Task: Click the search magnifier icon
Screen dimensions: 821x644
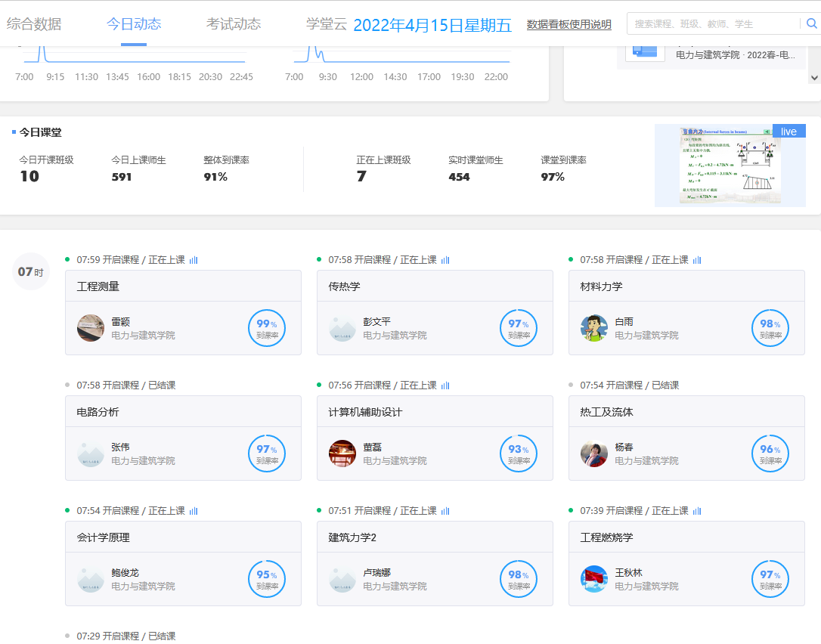Action: pyautogui.click(x=811, y=23)
